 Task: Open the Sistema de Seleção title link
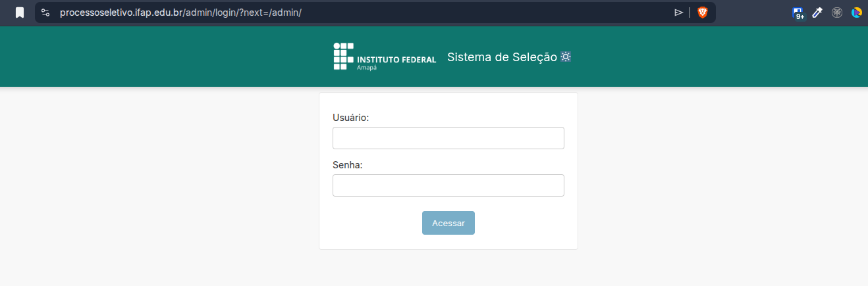tap(502, 57)
